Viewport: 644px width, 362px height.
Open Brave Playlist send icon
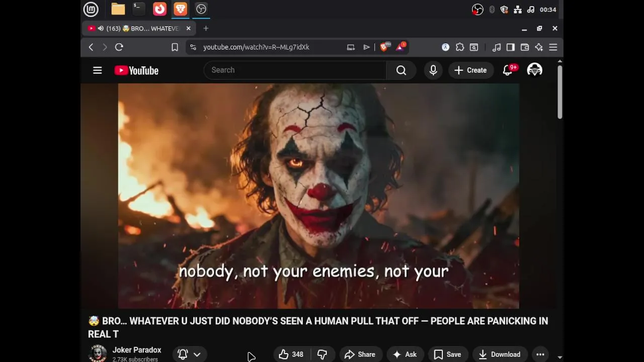pos(367,47)
